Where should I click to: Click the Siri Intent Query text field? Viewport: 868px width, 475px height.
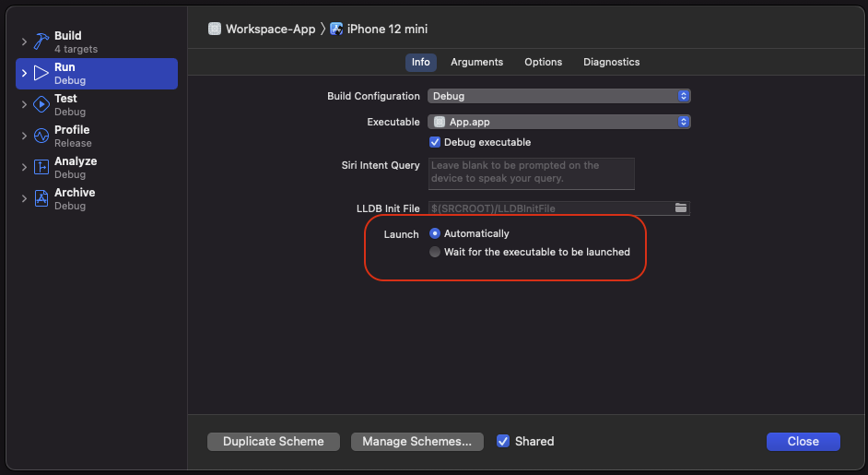coord(532,173)
